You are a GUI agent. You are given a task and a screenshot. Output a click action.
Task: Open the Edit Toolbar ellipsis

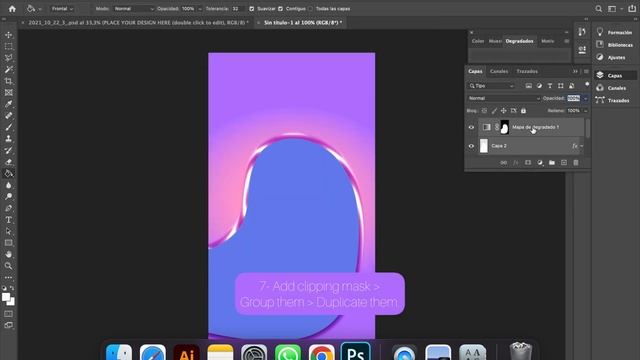tap(9, 278)
